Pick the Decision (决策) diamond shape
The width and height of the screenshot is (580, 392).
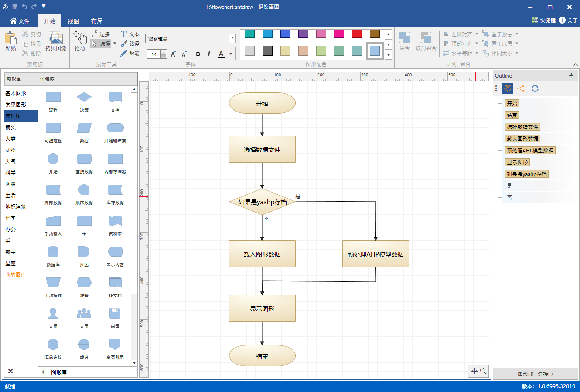pyautogui.click(x=84, y=97)
